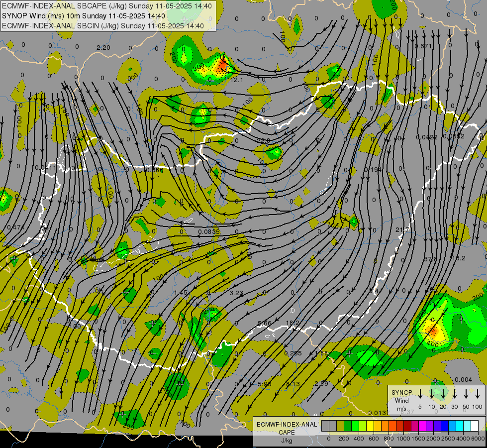This screenshot has height=448, width=487.
Task: Click the 4000 tick label on color scale
Action: click(463, 439)
